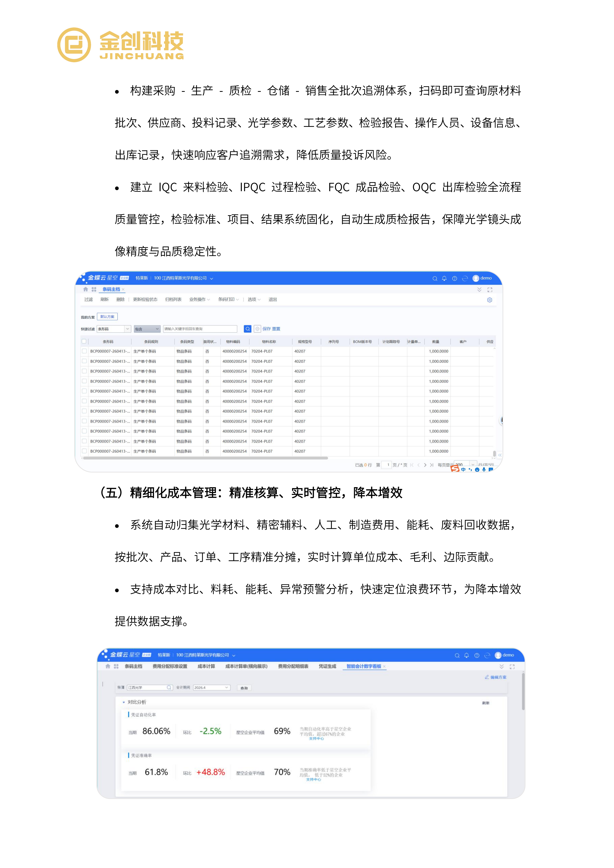Switch to 成本计算 tab
The width and height of the screenshot is (614, 868).
click(x=206, y=666)
